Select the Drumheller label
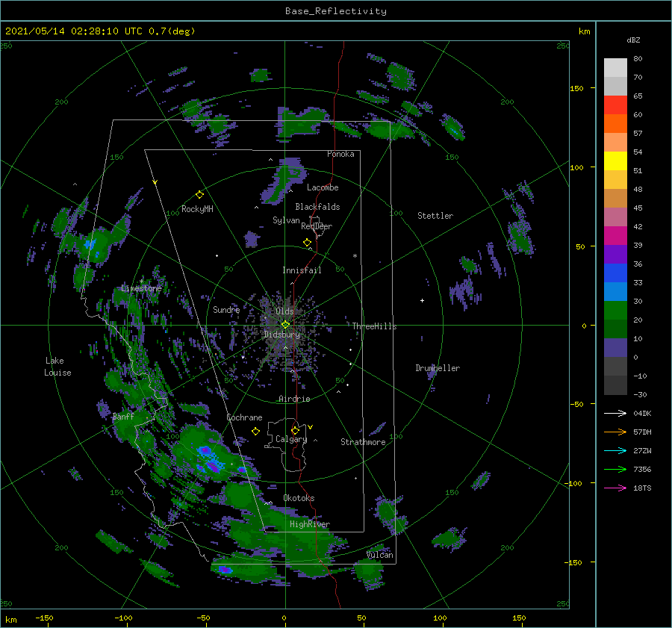 [438, 368]
